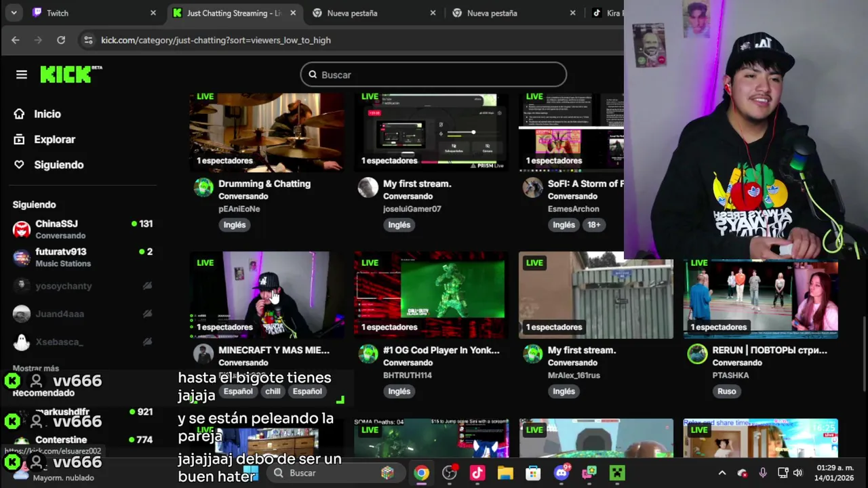Reload the page with the refresh icon
This screenshot has width=868, height=488.
click(x=61, y=40)
